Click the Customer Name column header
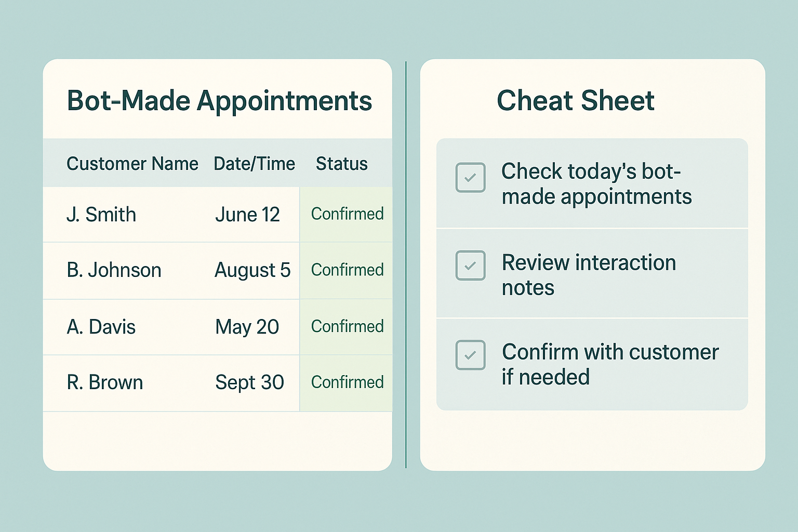 tap(132, 164)
